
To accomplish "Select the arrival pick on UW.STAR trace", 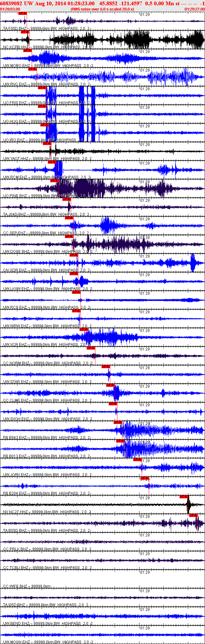I will 106,367.
